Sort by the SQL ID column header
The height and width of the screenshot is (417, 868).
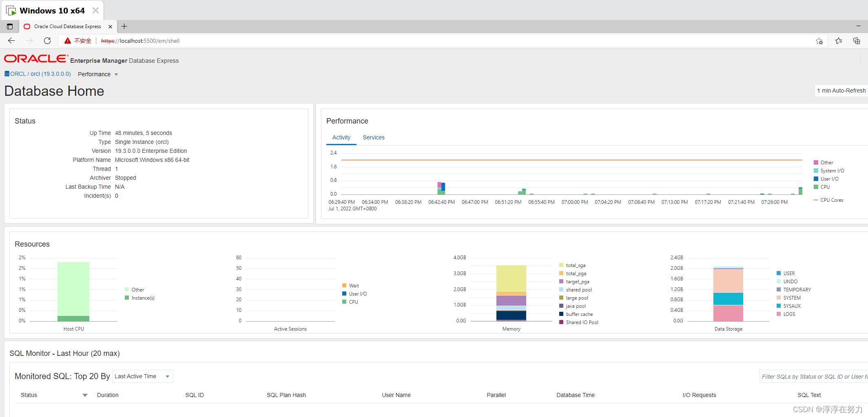point(195,395)
